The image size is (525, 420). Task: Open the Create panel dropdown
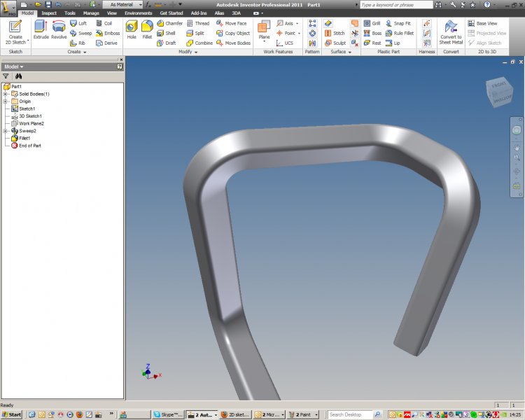77,52
